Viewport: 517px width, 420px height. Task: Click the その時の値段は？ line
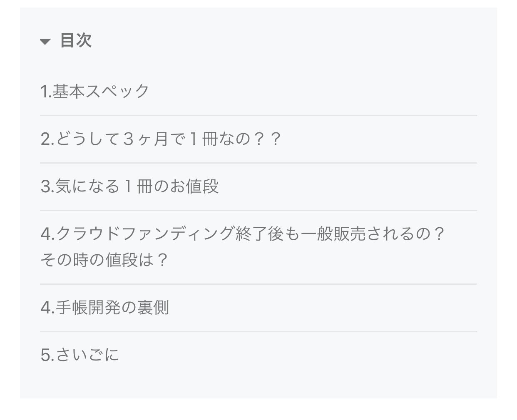pos(104,261)
